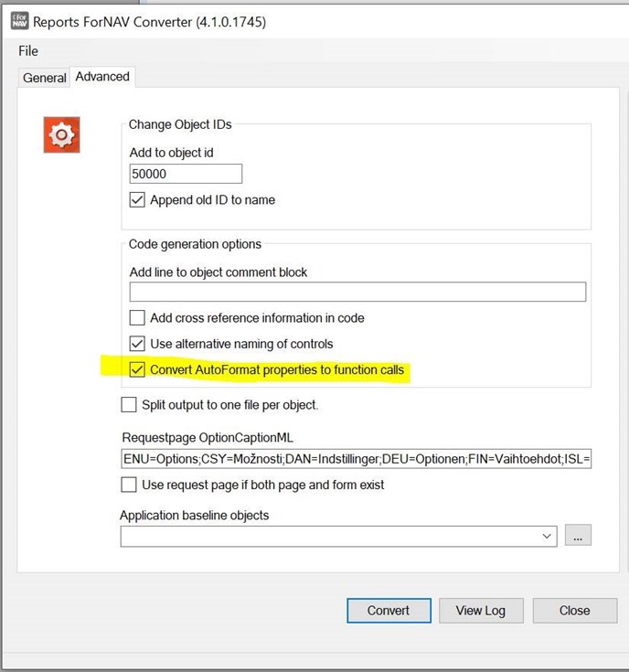
Task: Check Use request page if both exist
Action: point(129,485)
